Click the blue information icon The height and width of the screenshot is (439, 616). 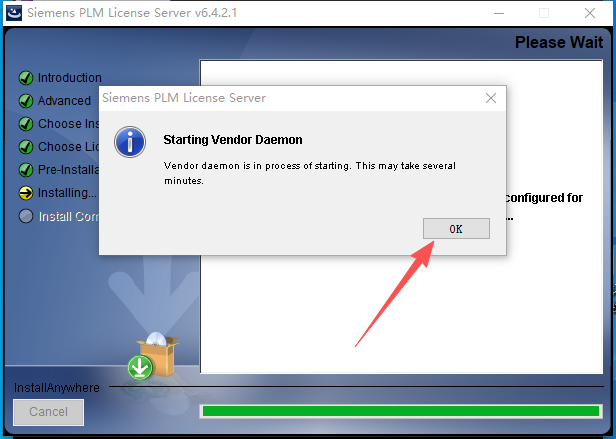(x=130, y=142)
